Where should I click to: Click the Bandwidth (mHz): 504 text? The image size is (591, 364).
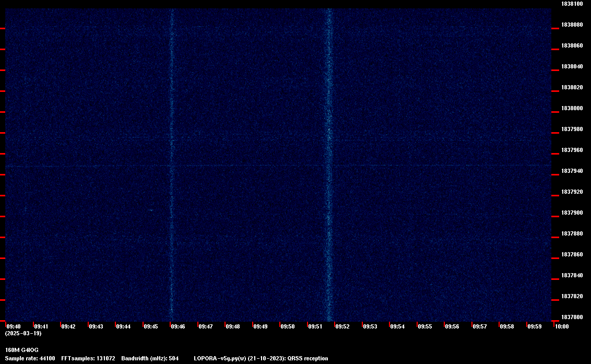(150, 358)
